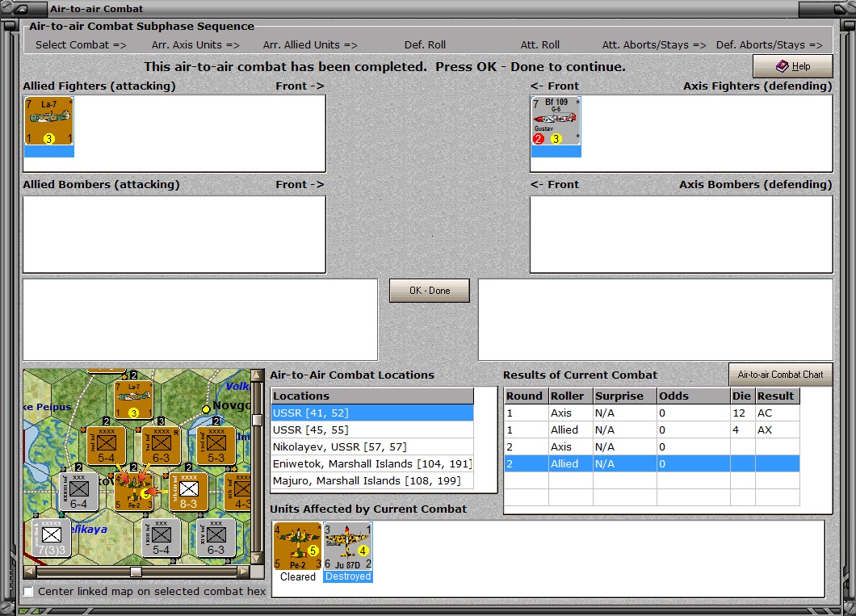Select the round 1 Allied result row
The height and width of the screenshot is (616, 856).
[652, 430]
